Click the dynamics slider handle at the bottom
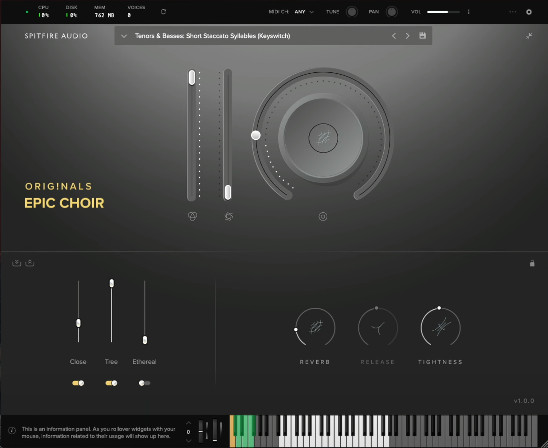548x448 pixels. [x=228, y=192]
